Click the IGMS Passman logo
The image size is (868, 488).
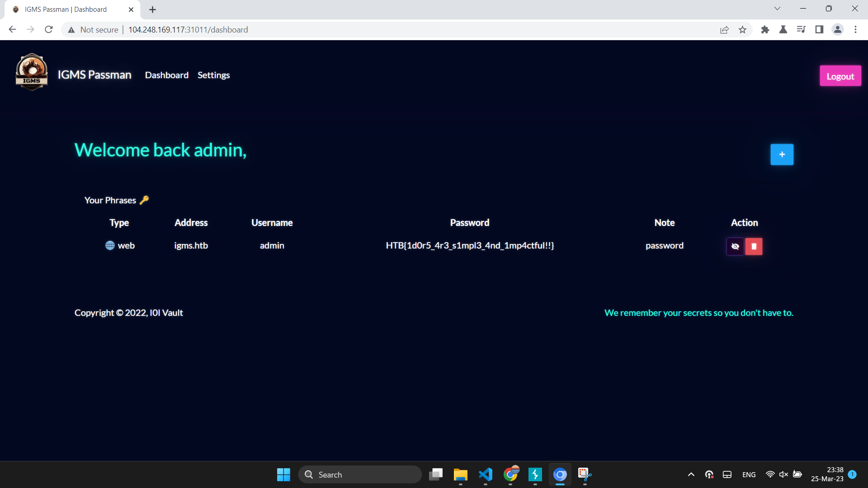[32, 72]
